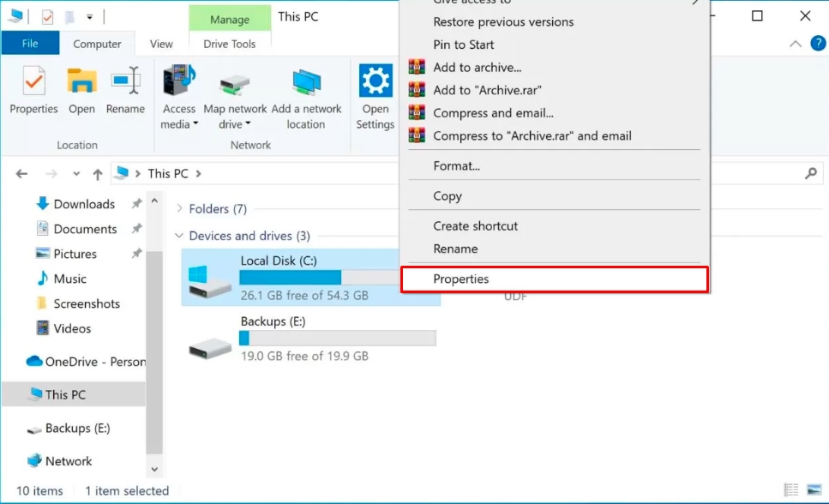Viewport: 829px width, 504px height.
Task: Switch to details view icon in status bar
Action: click(x=791, y=489)
